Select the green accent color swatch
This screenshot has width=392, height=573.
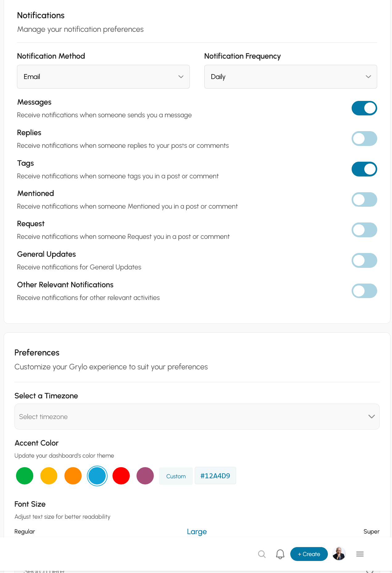pyautogui.click(x=24, y=475)
